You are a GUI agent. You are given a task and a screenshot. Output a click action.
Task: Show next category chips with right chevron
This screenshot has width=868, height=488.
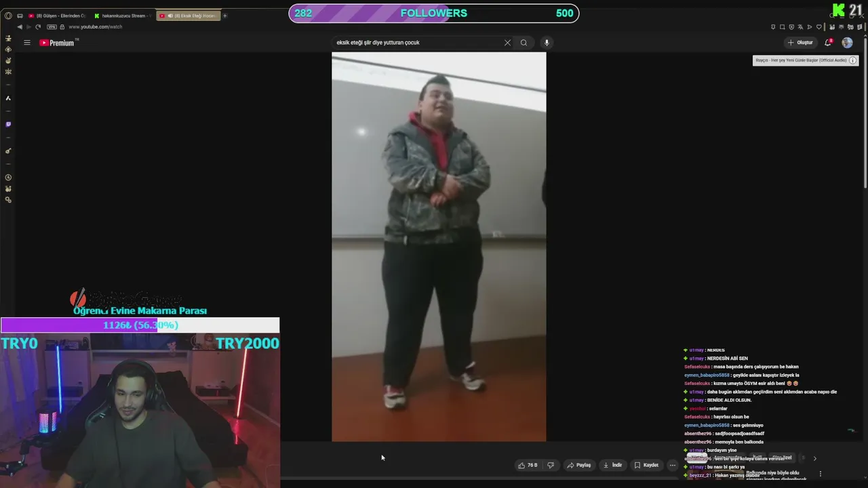click(x=815, y=458)
